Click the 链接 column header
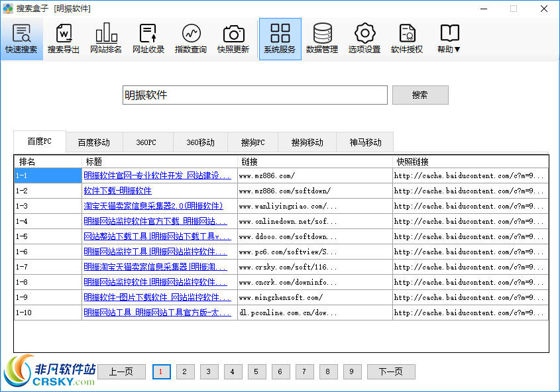560x392 pixels. [x=315, y=162]
